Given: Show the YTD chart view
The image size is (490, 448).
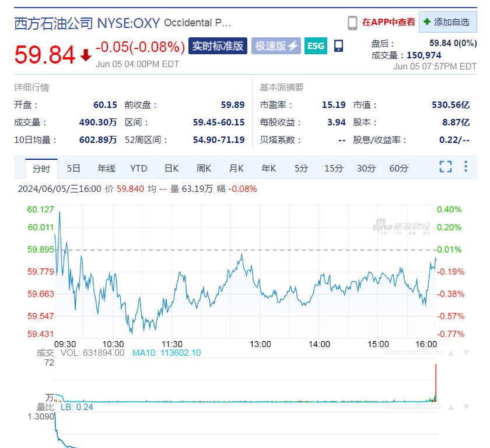Looking at the screenshot, I should pyautogui.click(x=138, y=169).
